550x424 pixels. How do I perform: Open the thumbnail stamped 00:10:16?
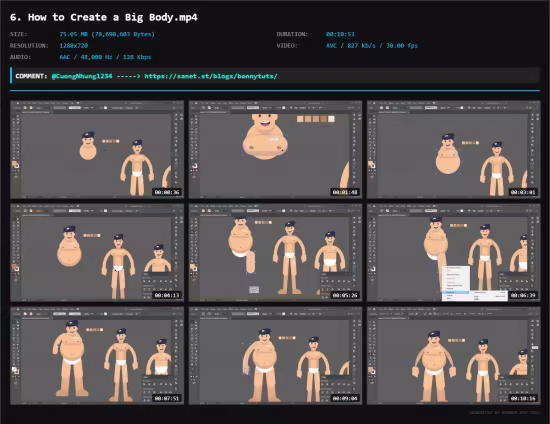point(454,356)
